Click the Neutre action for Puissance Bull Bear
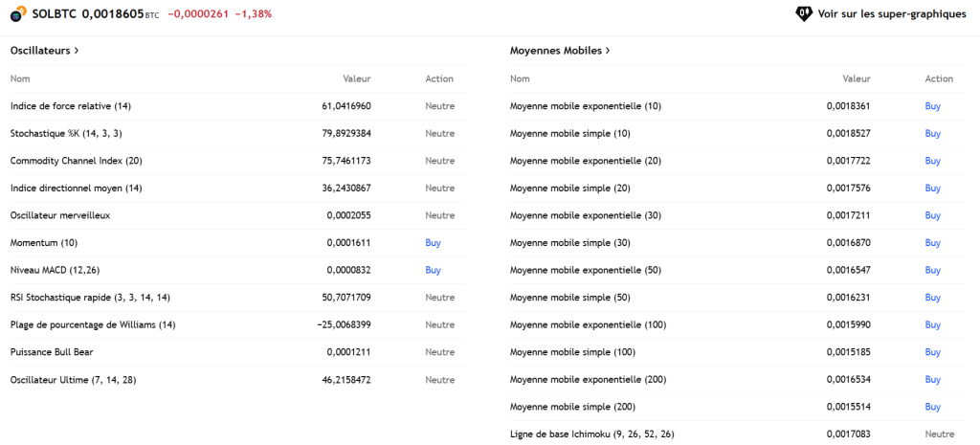This screenshot has height=445, width=980. 439,352
